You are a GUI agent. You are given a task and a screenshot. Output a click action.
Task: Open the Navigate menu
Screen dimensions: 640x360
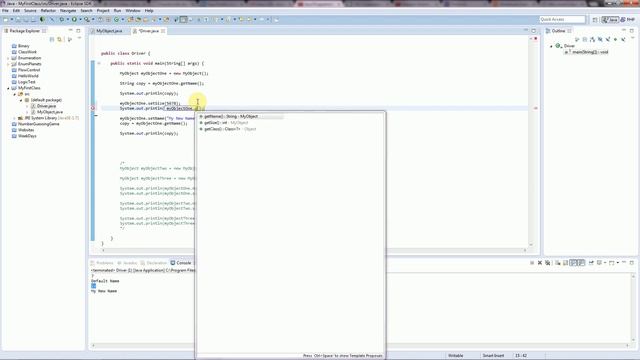coord(68,11)
